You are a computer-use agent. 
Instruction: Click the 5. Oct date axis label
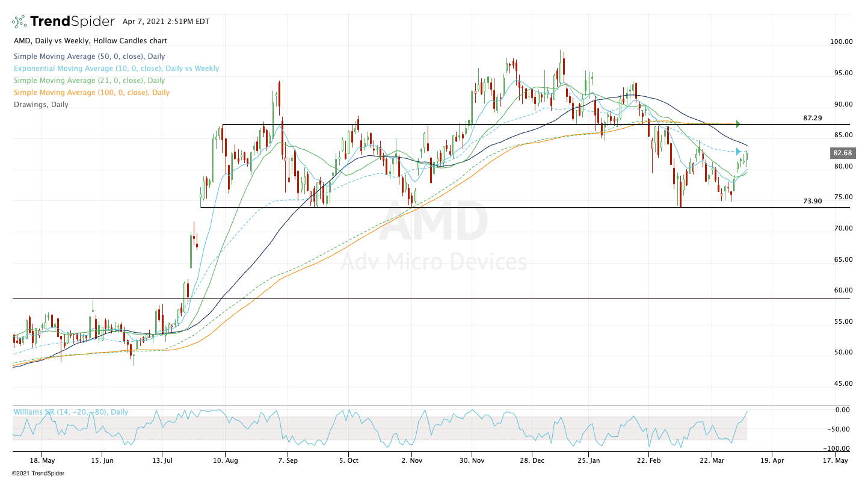tap(349, 462)
